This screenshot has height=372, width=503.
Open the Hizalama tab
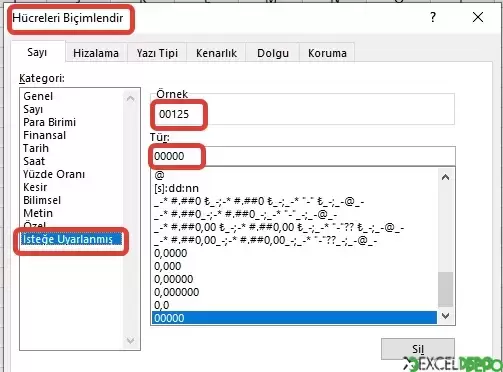(x=96, y=53)
